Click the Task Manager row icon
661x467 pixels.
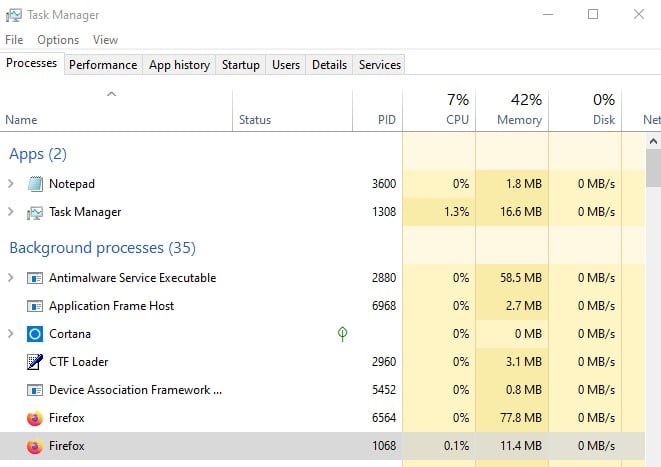(x=35, y=212)
